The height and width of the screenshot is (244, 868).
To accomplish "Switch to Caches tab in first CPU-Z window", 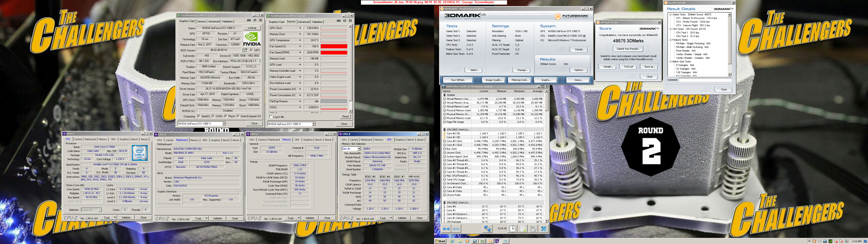I will coord(78,139).
